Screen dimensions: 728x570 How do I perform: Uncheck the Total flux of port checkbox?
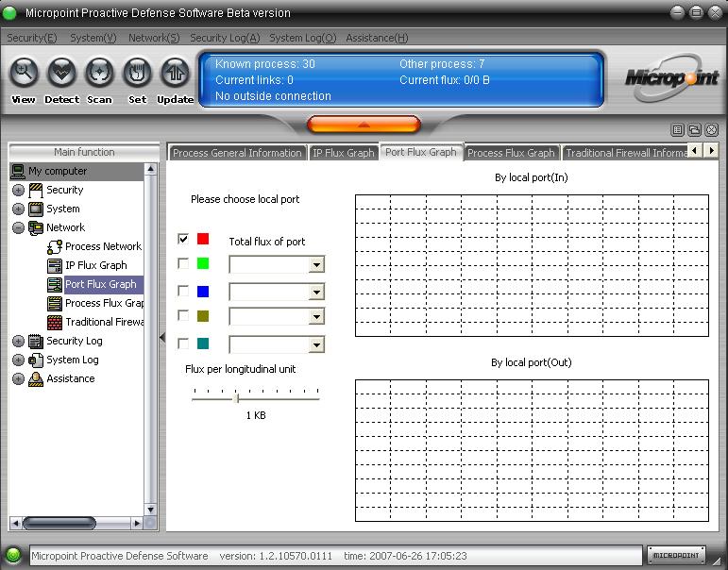(183, 239)
